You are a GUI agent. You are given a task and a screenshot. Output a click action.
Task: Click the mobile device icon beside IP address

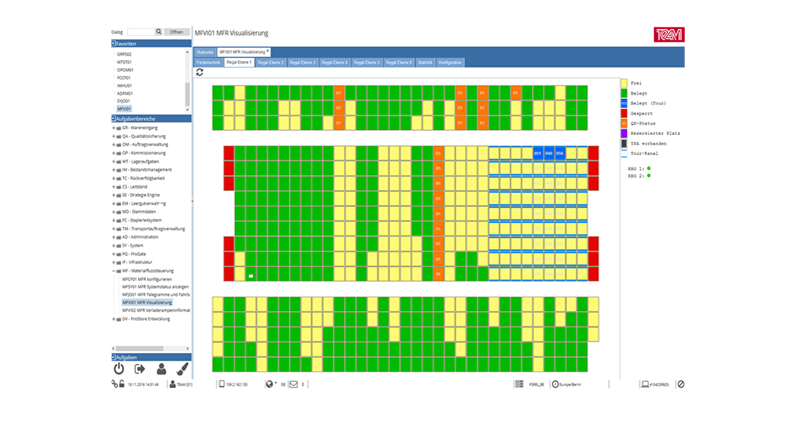(x=222, y=384)
